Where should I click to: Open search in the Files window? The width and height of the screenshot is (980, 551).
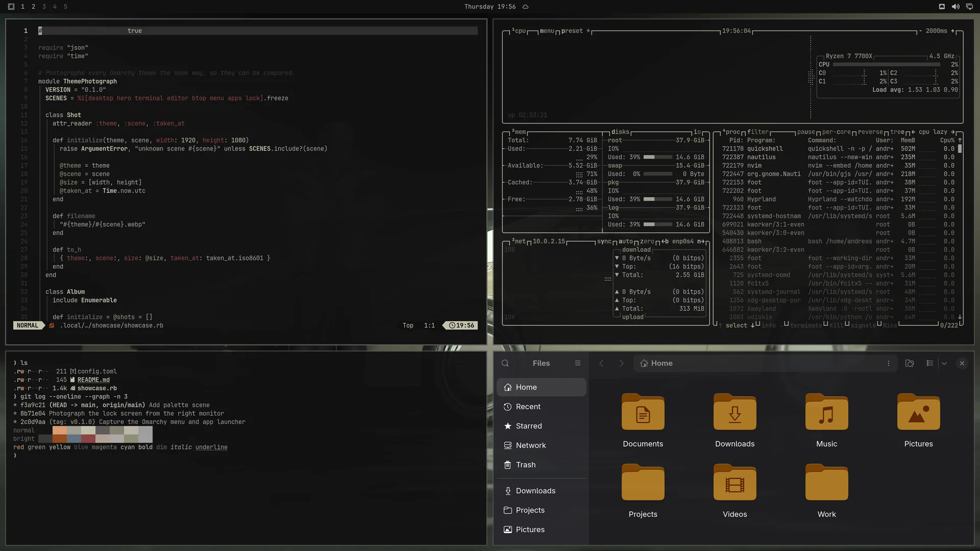click(x=505, y=363)
